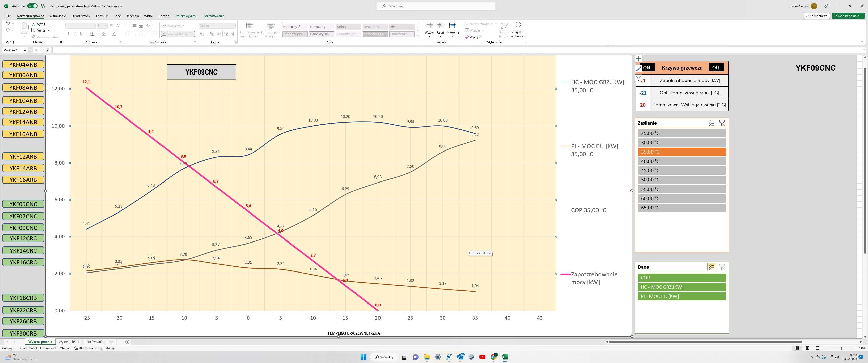Open the Formatowanie ribbon tab
868x363 pixels.
tap(214, 16)
